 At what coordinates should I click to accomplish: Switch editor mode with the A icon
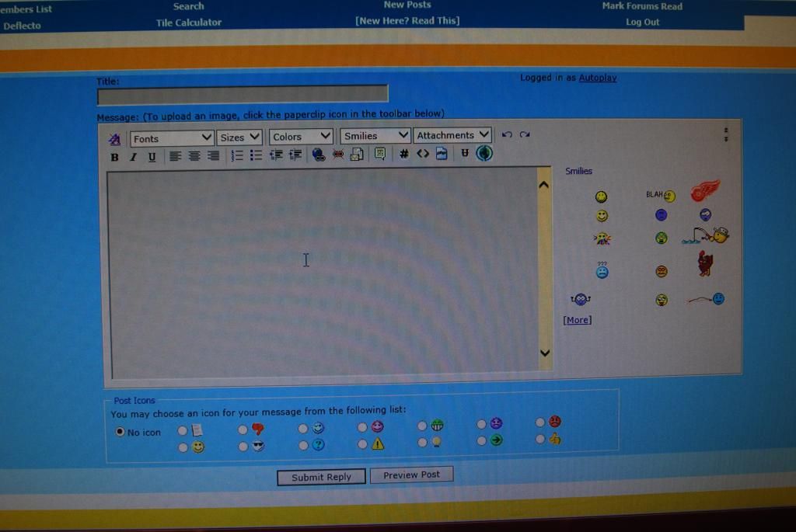click(115, 139)
